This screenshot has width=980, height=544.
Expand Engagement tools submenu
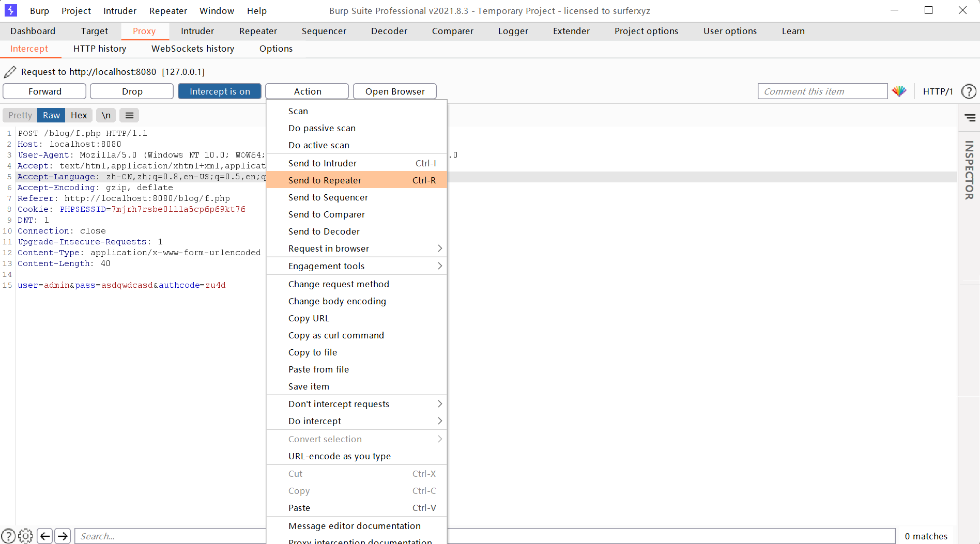pyautogui.click(x=357, y=266)
